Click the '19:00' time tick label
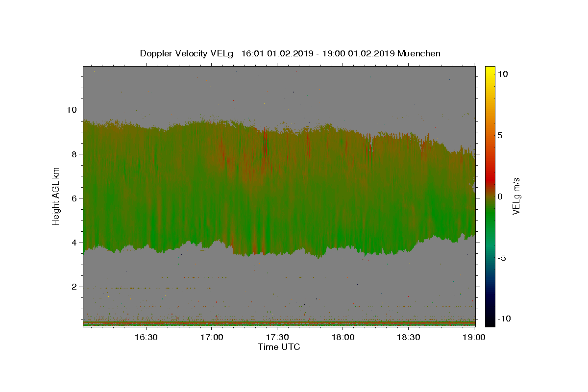The height and width of the screenshot is (392, 588). point(474,338)
